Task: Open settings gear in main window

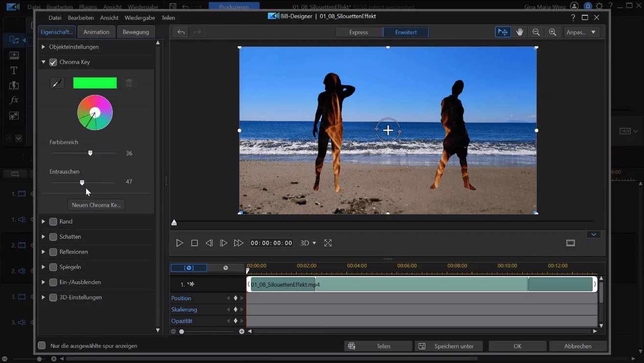Action: 599,6
